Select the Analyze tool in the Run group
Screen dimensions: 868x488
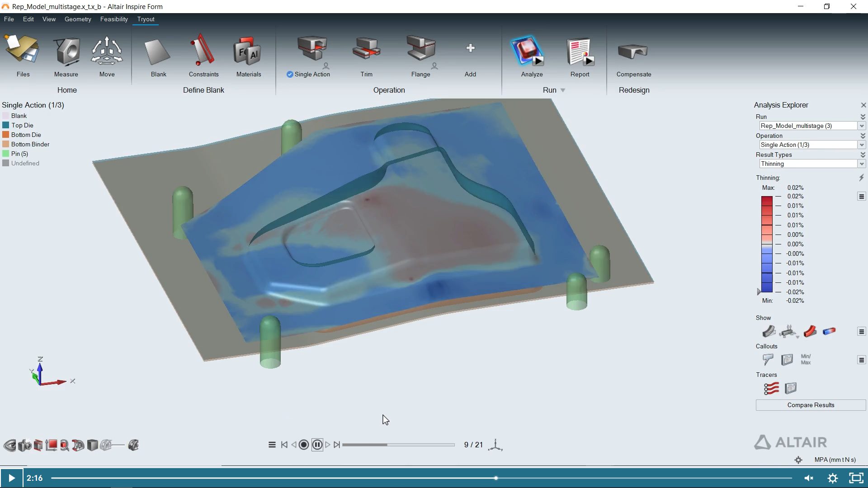[x=532, y=54]
